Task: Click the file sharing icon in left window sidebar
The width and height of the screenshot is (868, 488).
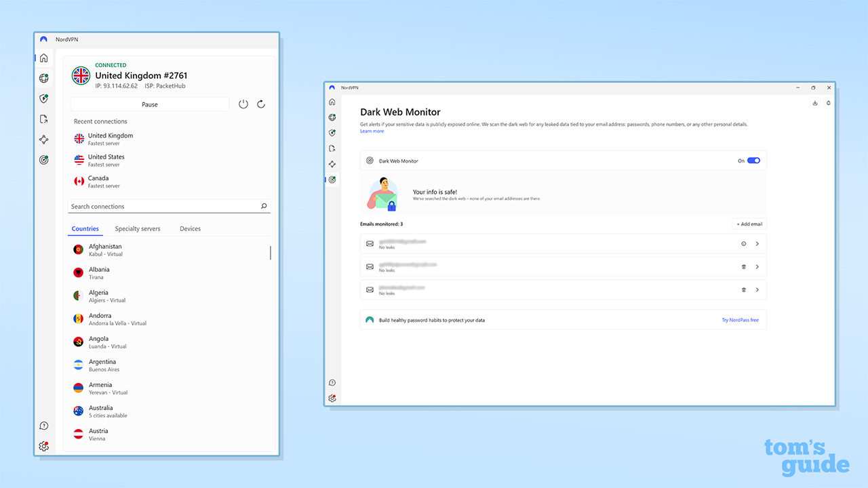Action: [43, 119]
